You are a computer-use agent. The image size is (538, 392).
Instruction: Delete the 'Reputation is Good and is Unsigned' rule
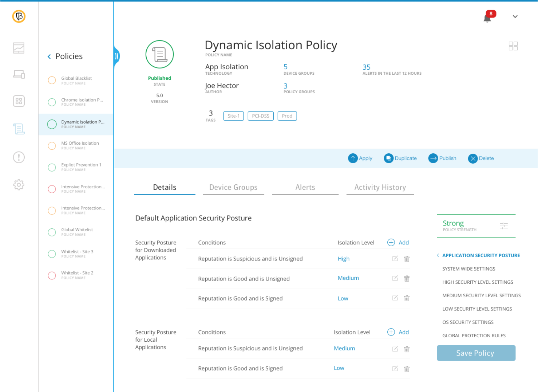[407, 279]
